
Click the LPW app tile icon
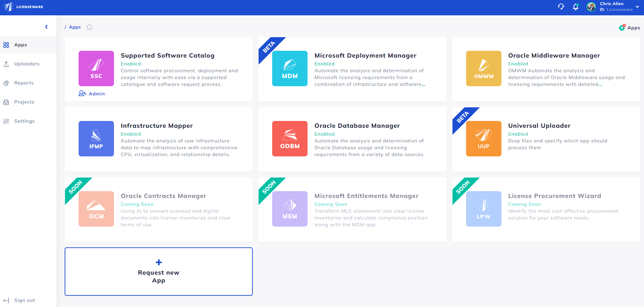click(x=484, y=209)
